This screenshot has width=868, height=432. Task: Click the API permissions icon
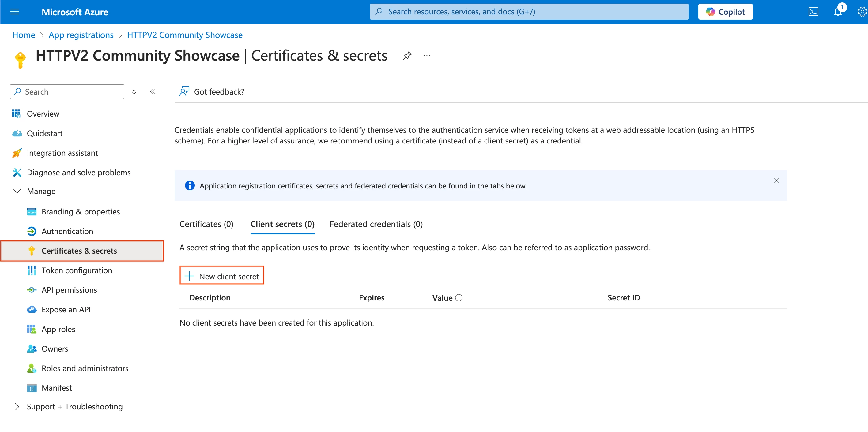32,290
